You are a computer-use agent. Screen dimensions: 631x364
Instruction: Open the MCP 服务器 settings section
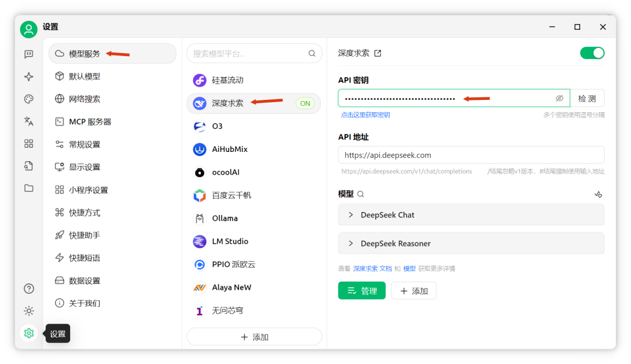112,122
